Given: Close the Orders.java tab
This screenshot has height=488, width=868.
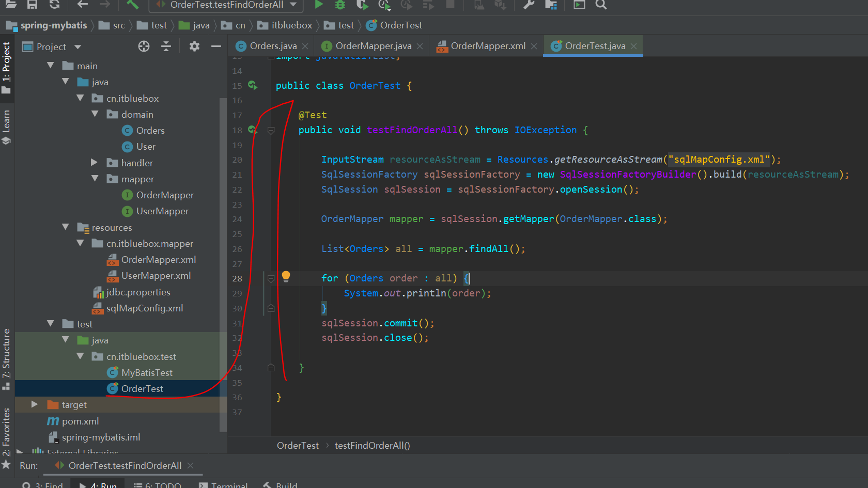Looking at the screenshot, I should pyautogui.click(x=305, y=46).
